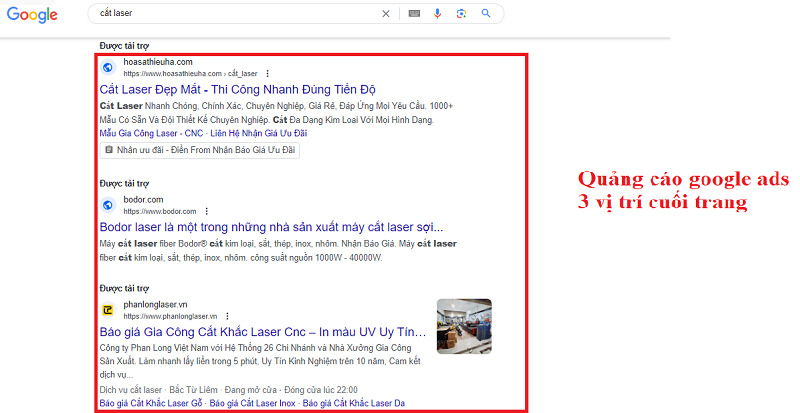Click the hoasathieuha.com globe favicon
This screenshot has height=413, width=800.
point(108,67)
